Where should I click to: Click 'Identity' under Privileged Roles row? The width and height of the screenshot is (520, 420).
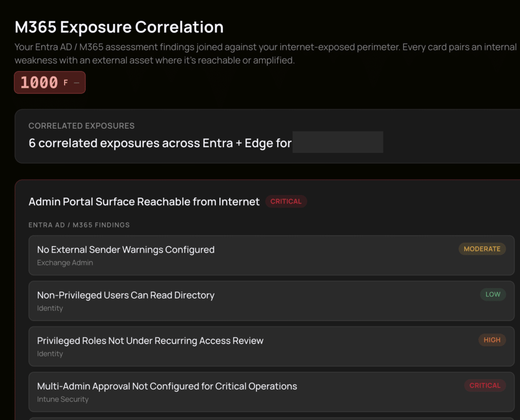[x=50, y=353]
